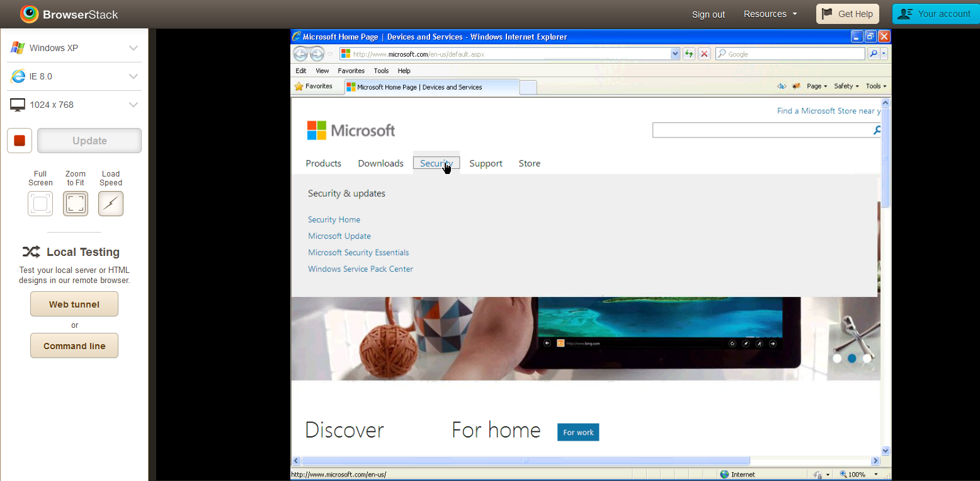This screenshot has height=481, width=980.
Task: Click the page search magnifier icon
Action: point(877,130)
